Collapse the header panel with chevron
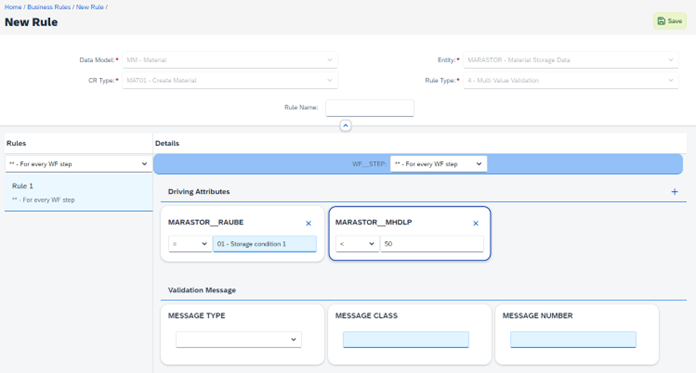 point(345,126)
